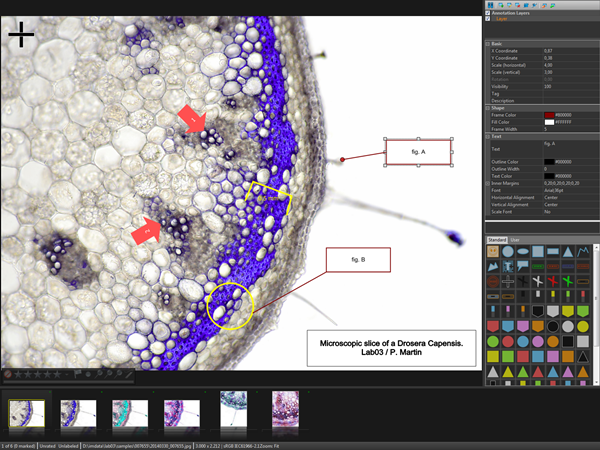600x450 pixels.
Task: Select the blue circle shape stamp
Action: click(510, 252)
